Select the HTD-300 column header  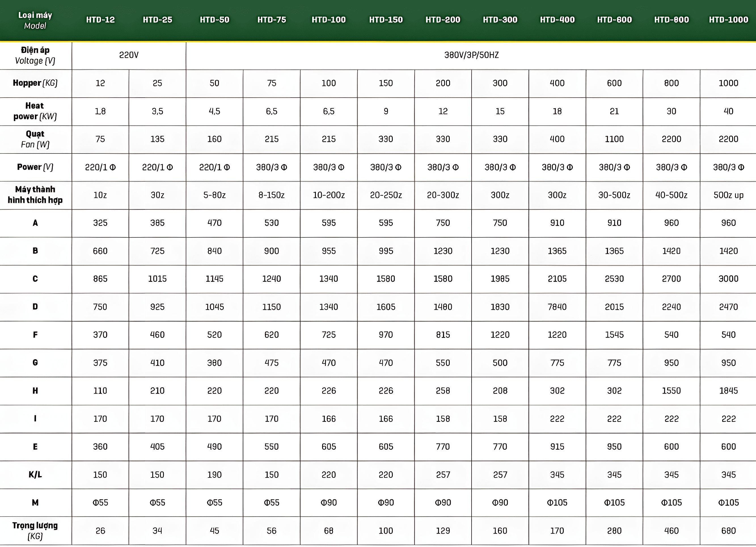(x=500, y=20)
